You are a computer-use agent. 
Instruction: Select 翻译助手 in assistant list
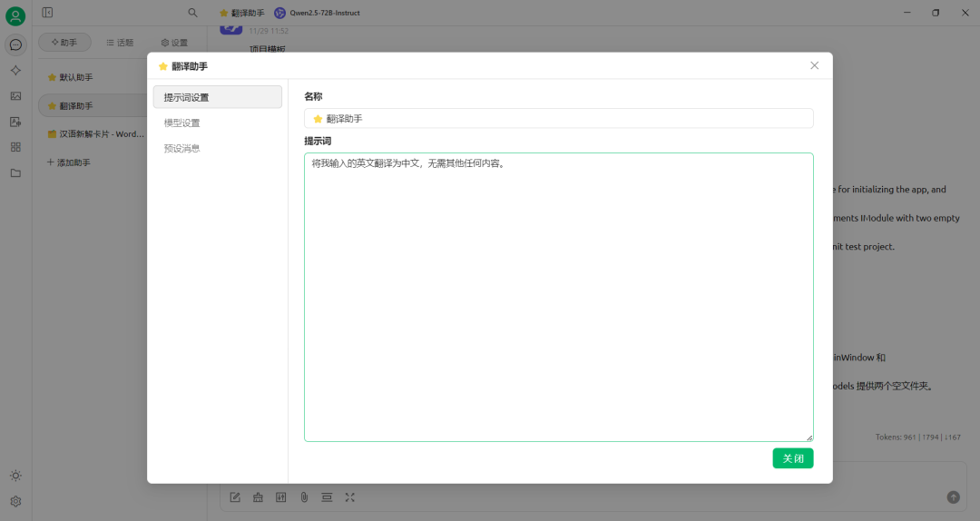tap(93, 105)
